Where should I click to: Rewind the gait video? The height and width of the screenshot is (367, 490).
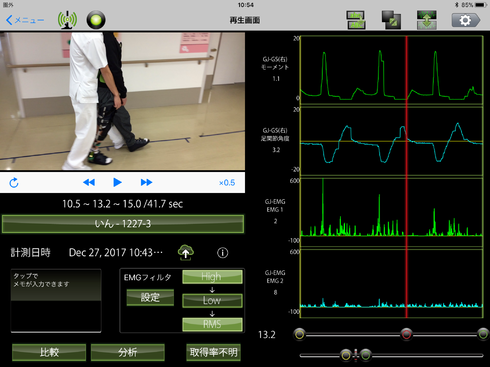(89, 182)
